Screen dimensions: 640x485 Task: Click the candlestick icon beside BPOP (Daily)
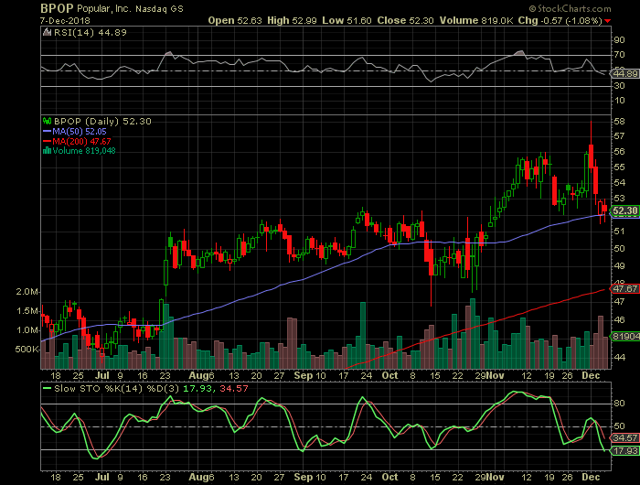(x=47, y=121)
